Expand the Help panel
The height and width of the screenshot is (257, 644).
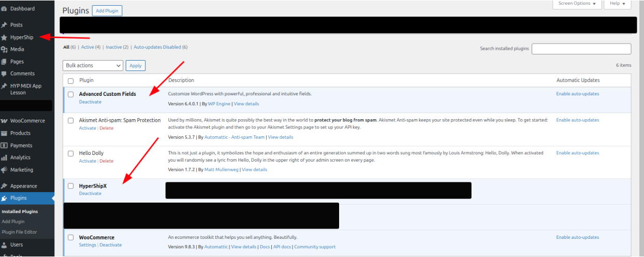pos(618,4)
